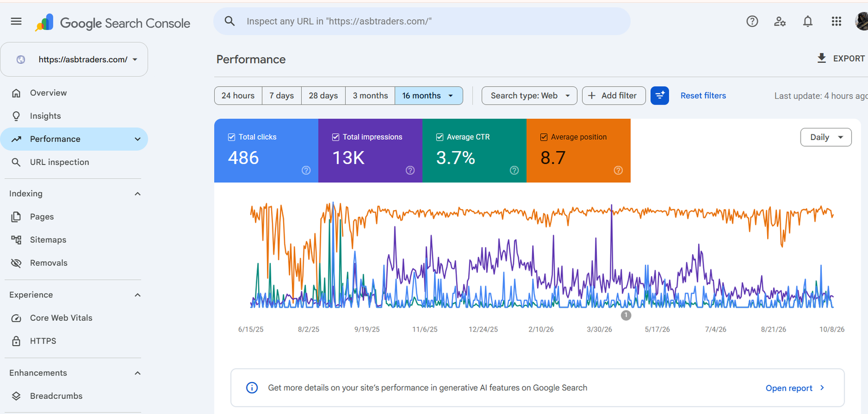Viewport: 868px width, 414px height.
Task: Collapse the Enhancements section
Action: tap(138, 373)
